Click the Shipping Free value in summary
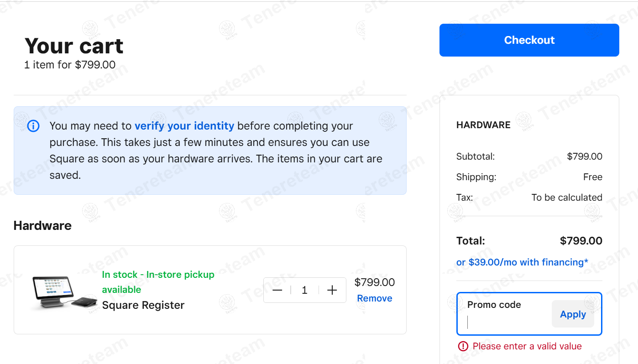Image resolution: width=638 pixels, height=364 pixels. [592, 177]
